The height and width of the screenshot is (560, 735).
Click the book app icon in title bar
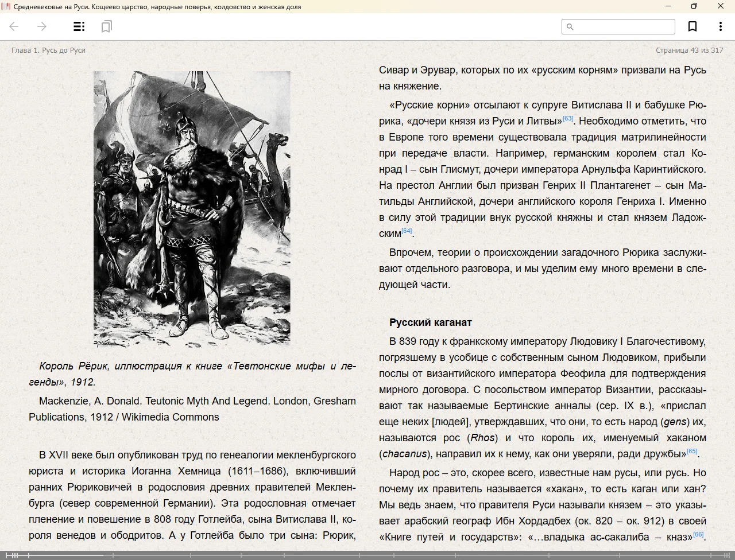click(x=6, y=6)
